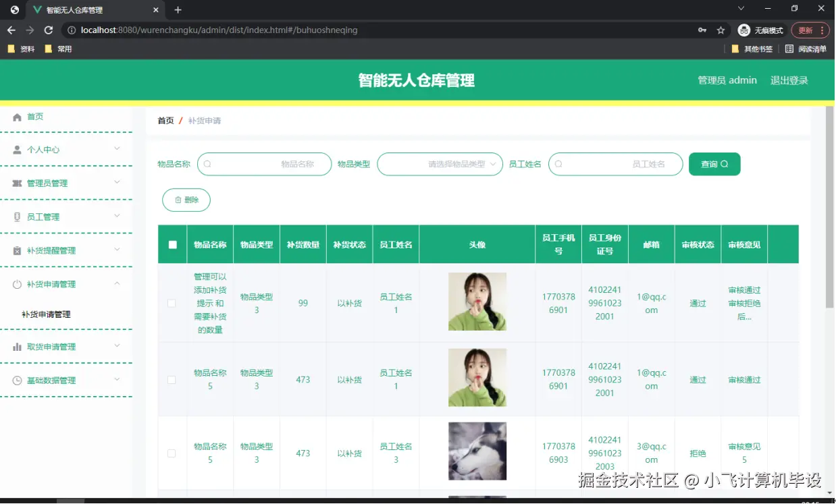Click the icon beside 员工管理
This screenshot has width=836, height=504.
pos(18,217)
